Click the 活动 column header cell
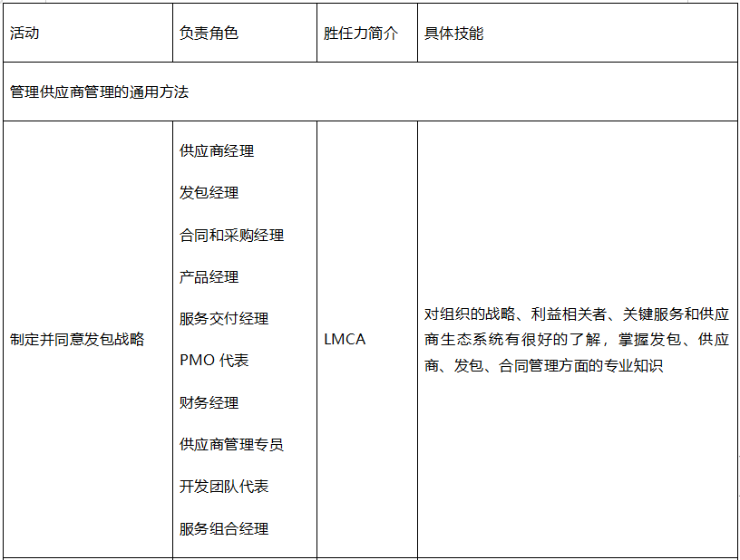The width and height of the screenshot is (740, 560). 25,34
